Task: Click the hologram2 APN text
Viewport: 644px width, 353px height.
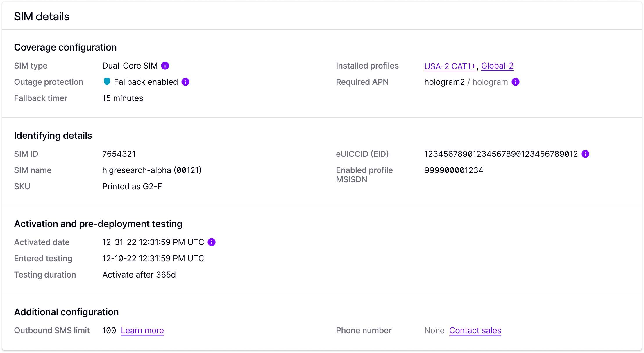Action: [x=444, y=82]
